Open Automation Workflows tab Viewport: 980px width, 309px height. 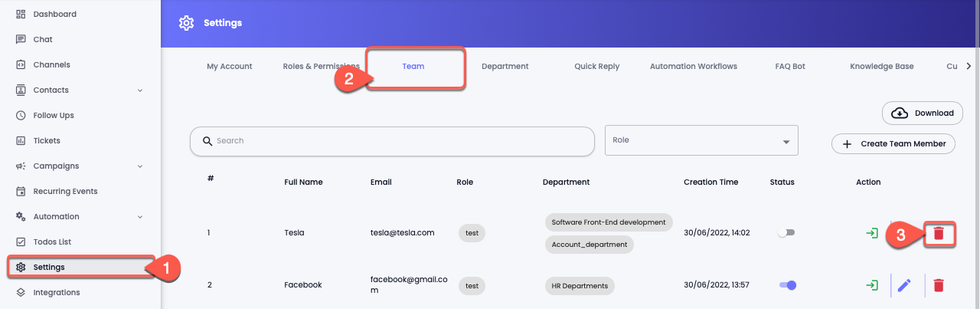[x=694, y=66]
